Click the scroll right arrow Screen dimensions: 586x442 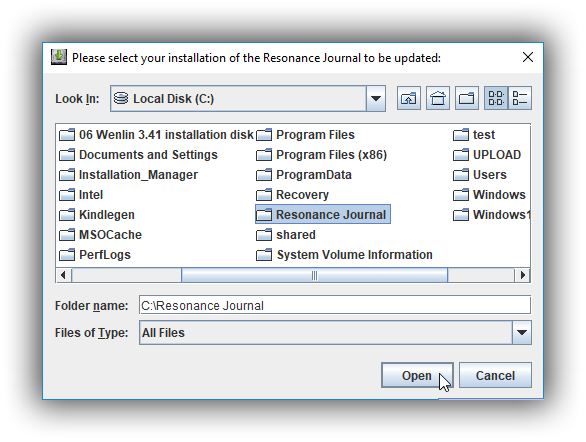pyautogui.click(x=522, y=275)
